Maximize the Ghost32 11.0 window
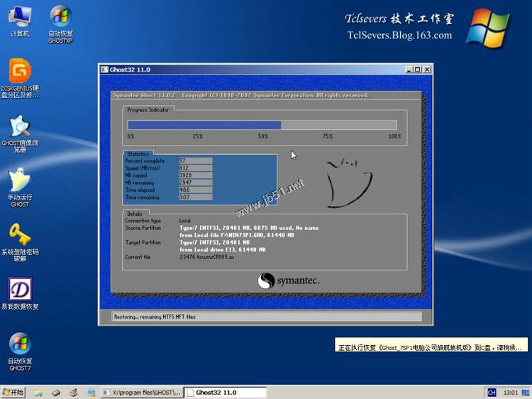 point(418,70)
